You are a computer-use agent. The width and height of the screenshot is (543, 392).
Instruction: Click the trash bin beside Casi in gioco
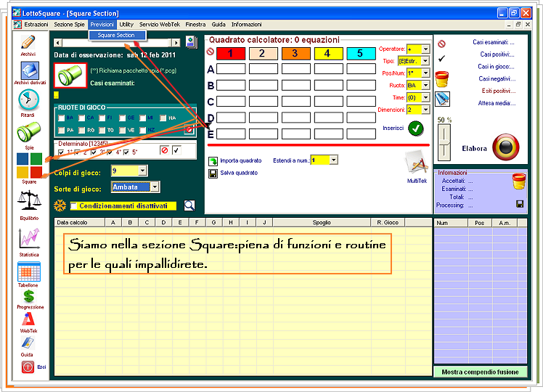[x=442, y=79]
